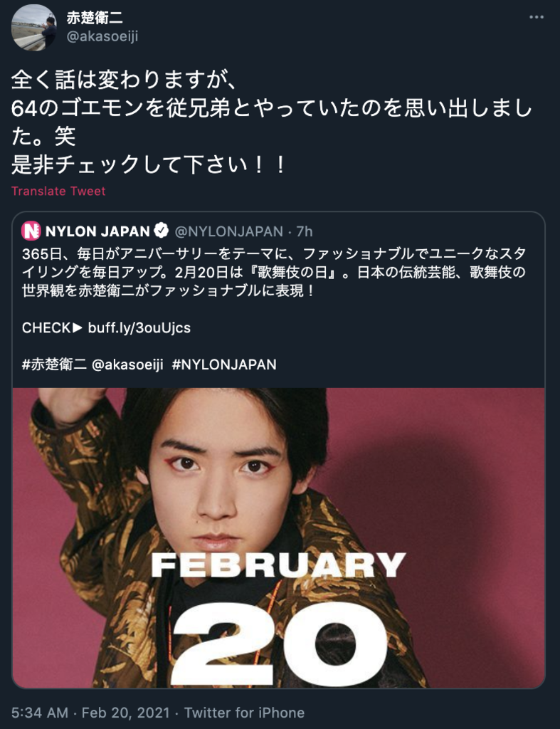Screen dimensions: 560x729
Task: Click the 5:34 AM · Feb 20, 2021 timestamp
Action: click(x=90, y=713)
